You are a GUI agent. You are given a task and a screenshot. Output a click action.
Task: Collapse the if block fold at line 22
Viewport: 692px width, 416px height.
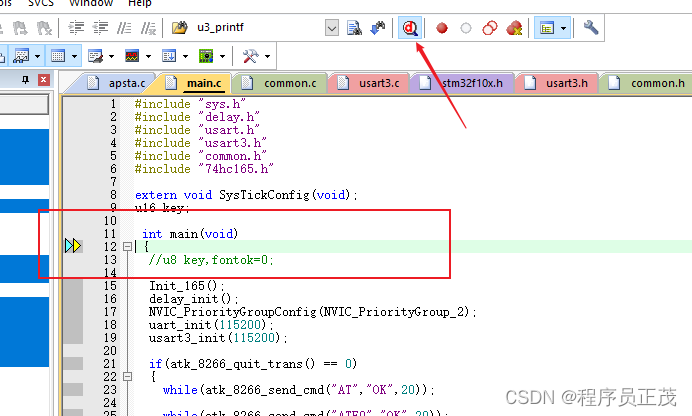point(128,377)
